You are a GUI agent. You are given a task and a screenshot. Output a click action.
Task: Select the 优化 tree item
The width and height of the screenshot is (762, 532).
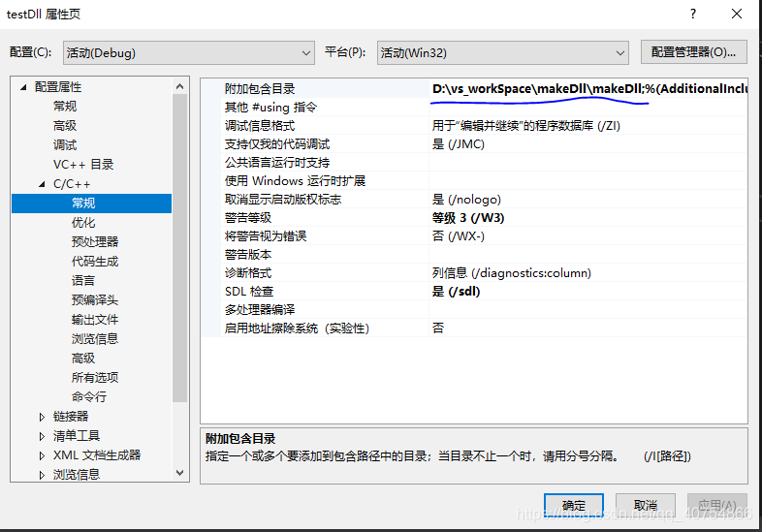coord(83,223)
